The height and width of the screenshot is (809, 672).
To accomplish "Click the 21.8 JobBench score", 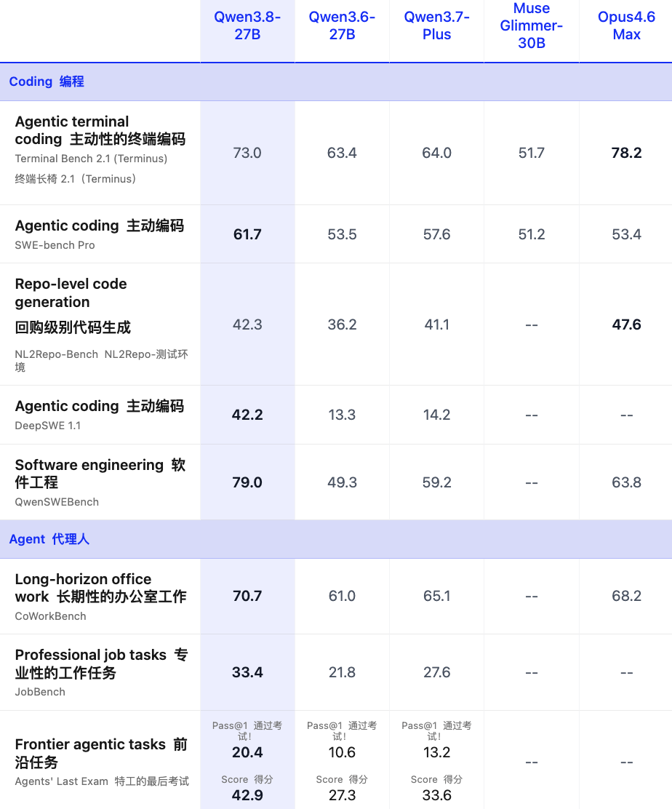I will point(342,672).
